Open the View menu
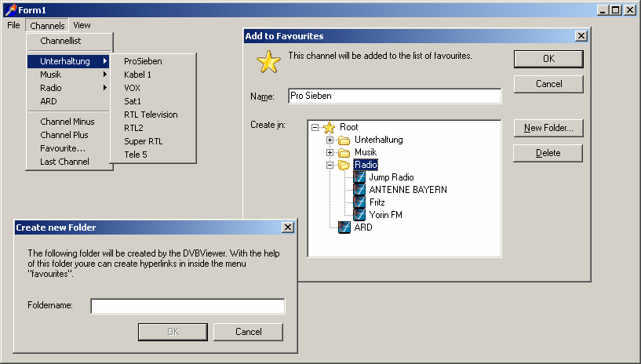 (82, 25)
